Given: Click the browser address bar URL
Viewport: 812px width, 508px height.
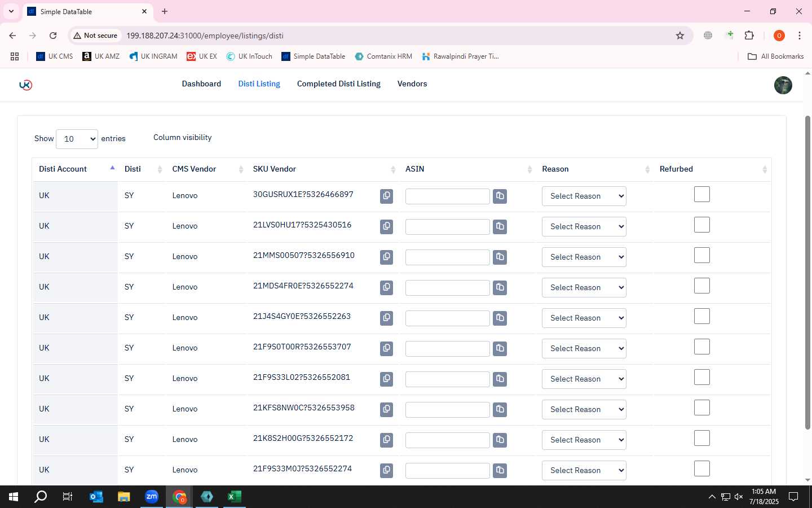Looking at the screenshot, I should click(205, 36).
